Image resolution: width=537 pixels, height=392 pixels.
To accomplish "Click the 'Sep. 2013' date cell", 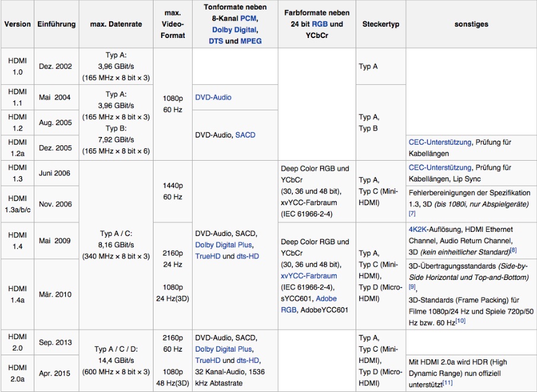I will 56,342.
